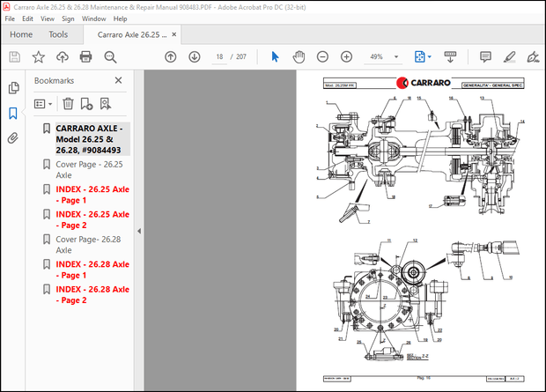This screenshot has height=392, width=546.
Task: Zoom out with minus icon
Action: 322,56
